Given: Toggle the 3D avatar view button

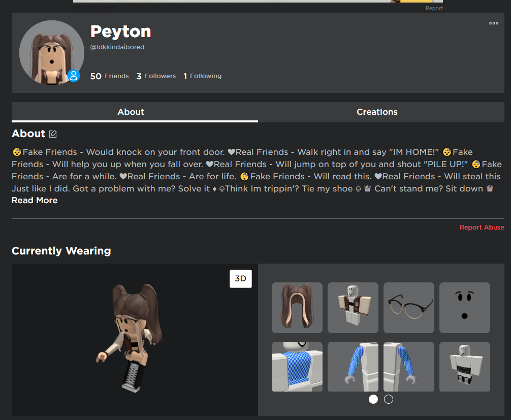Looking at the screenshot, I should point(240,279).
